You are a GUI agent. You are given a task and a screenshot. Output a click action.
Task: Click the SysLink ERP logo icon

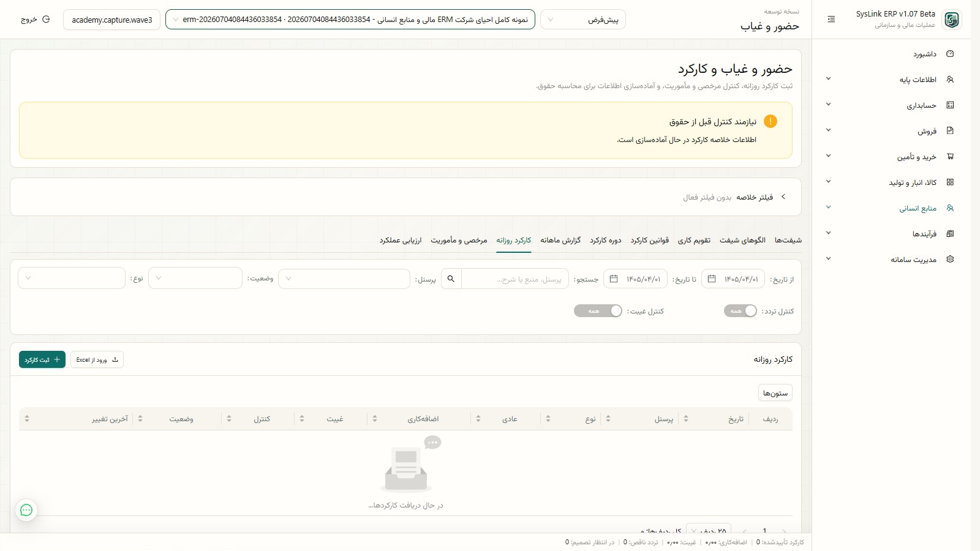coord(952,20)
